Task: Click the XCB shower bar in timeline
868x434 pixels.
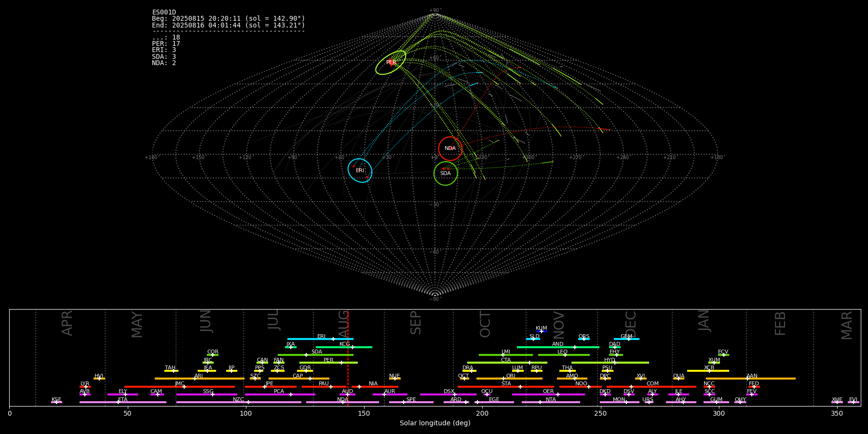Action: click(x=708, y=371)
